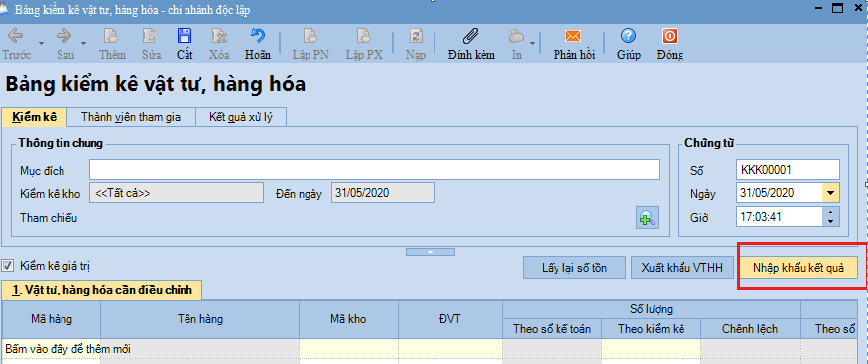The height and width of the screenshot is (364, 868).
Task: Click the Lấy lại số tồn button
Action: click(574, 268)
